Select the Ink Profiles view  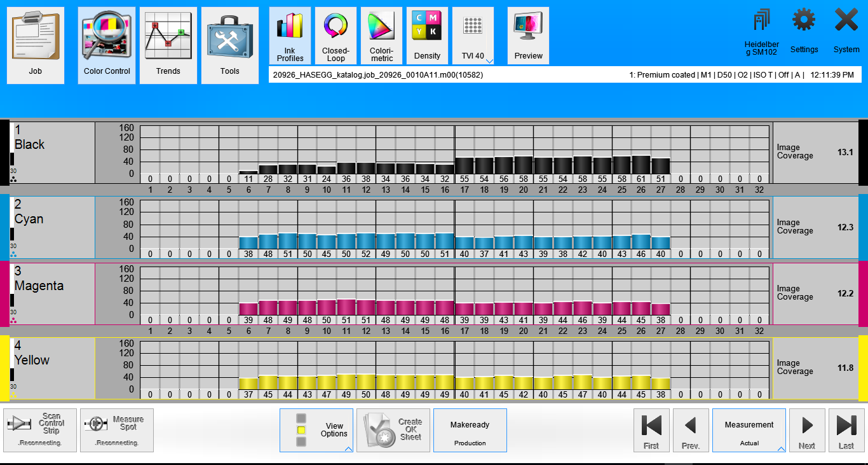coord(290,36)
